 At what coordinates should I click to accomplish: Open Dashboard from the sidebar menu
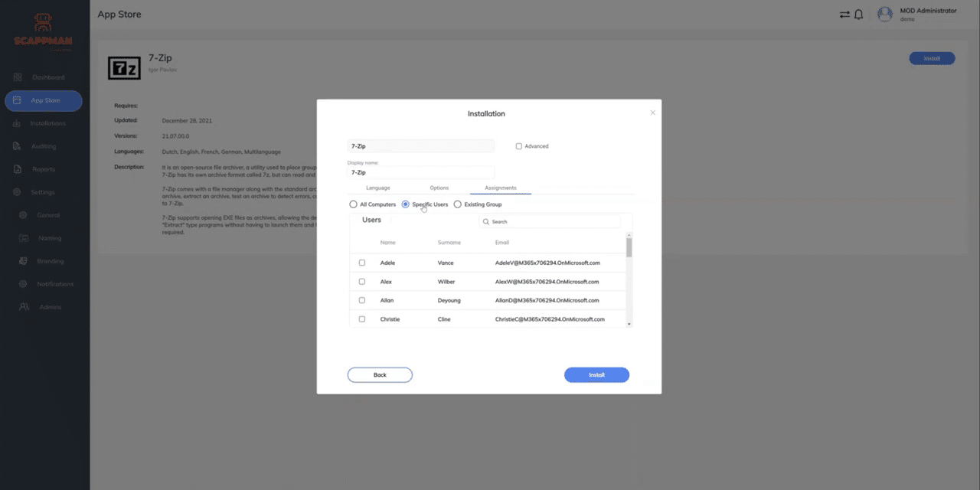pyautogui.click(x=48, y=77)
